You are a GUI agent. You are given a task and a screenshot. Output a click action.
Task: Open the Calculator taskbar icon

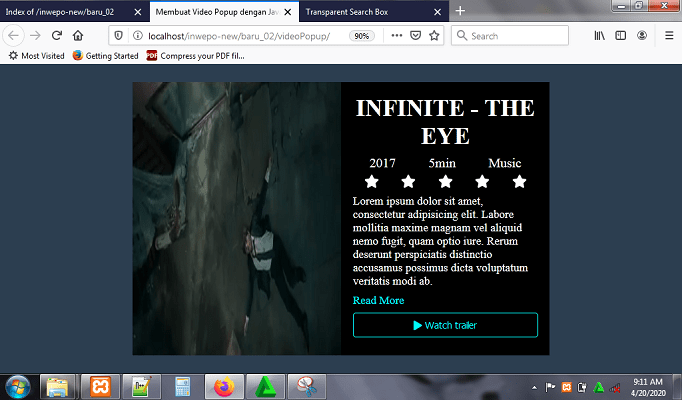(183, 387)
